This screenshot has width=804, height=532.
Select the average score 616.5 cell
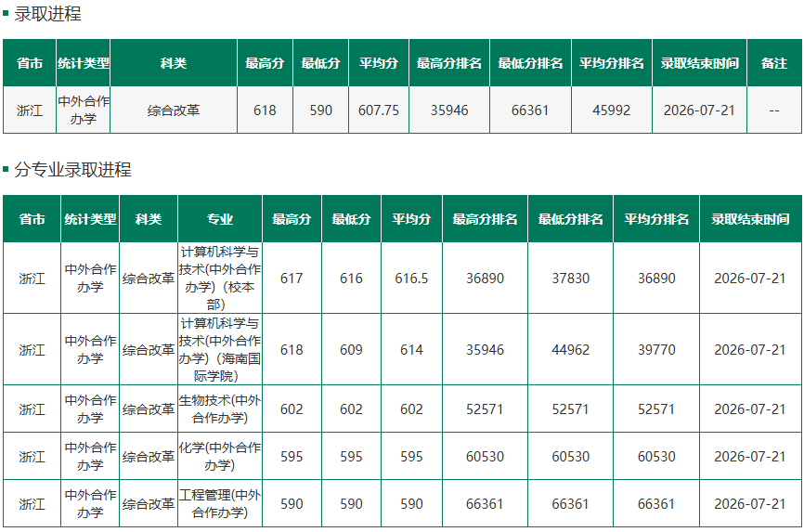(411, 278)
